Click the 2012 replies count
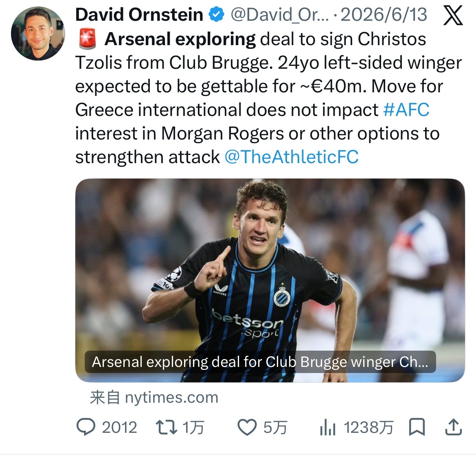This screenshot has height=456, width=476. (x=119, y=428)
